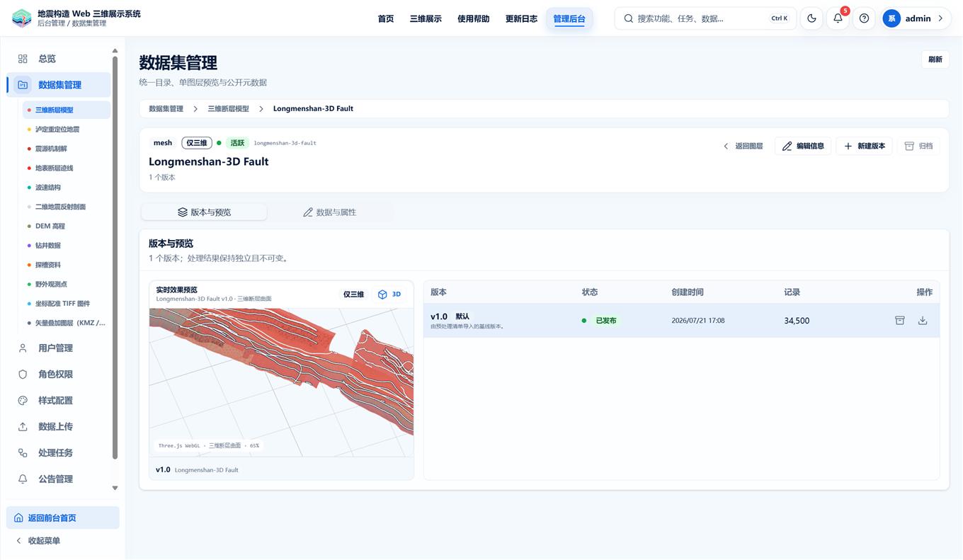
Task: Select 管理后台 in top navigation
Action: 569,18
